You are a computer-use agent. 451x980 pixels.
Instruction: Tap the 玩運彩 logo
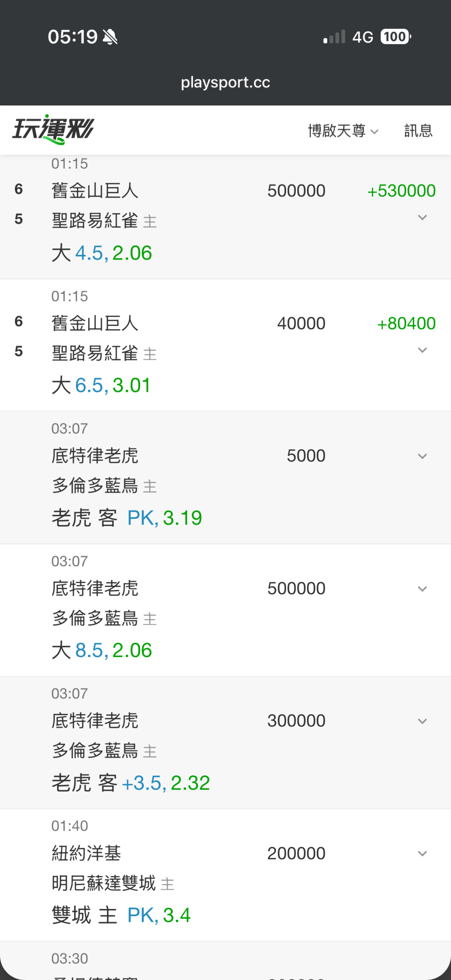pos(53,130)
